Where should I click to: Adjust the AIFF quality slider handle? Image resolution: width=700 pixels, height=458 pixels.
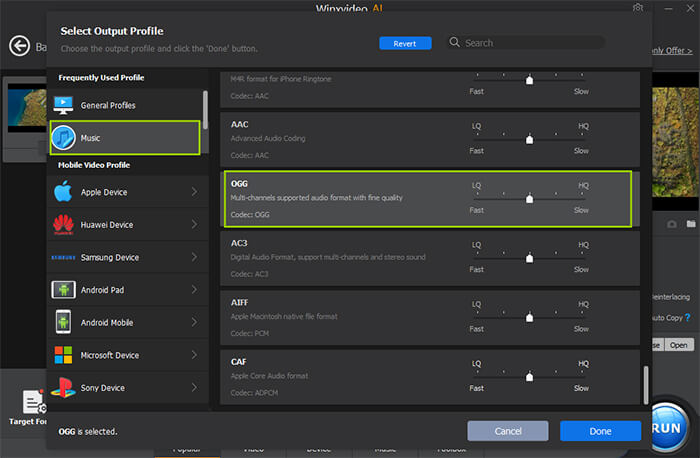[x=529, y=317]
